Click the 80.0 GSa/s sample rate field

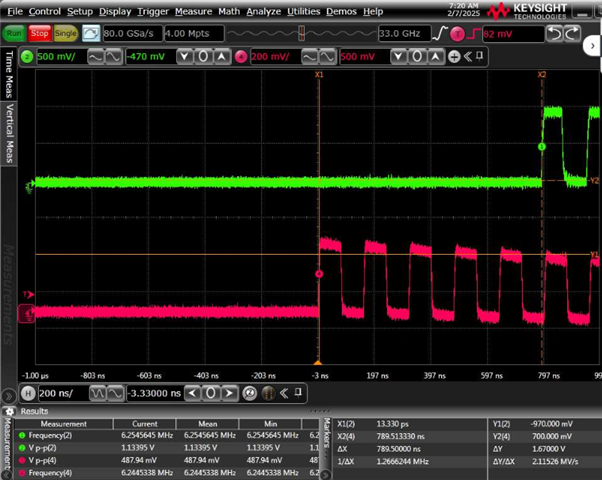pos(132,33)
